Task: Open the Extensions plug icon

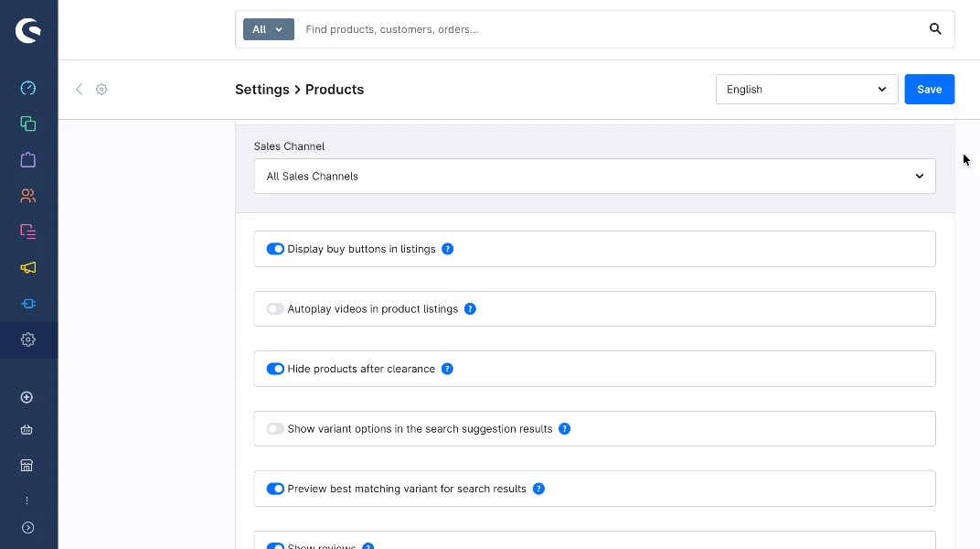Action: 28,304
